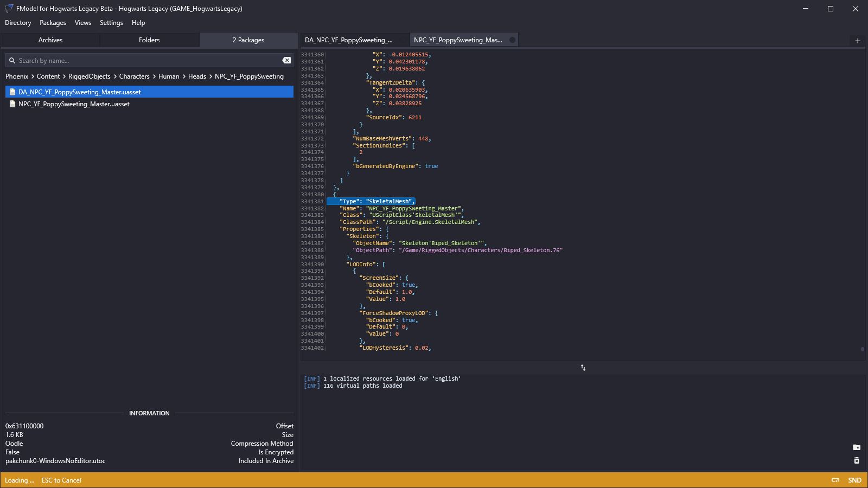Add a new tab with plus icon
This screenshot has width=868, height=488.
[858, 41]
